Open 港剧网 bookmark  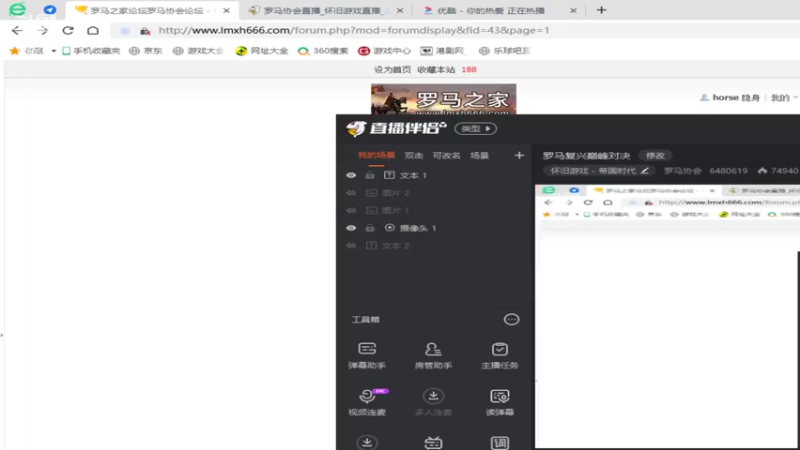(443, 51)
